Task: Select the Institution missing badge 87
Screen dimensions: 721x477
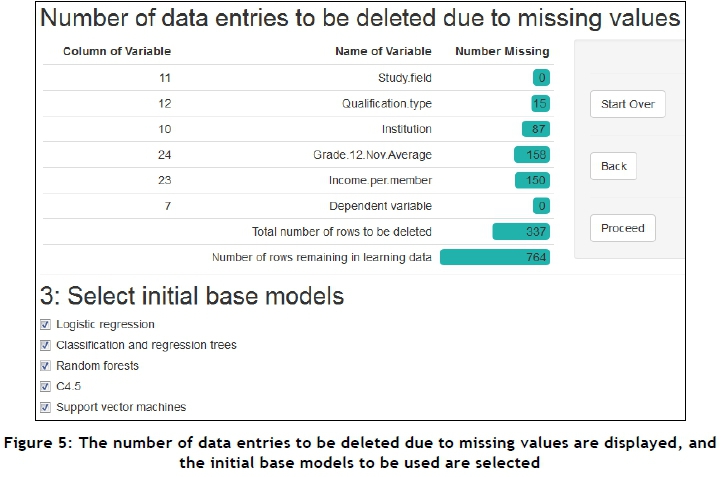Action: (x=536, y=129)
